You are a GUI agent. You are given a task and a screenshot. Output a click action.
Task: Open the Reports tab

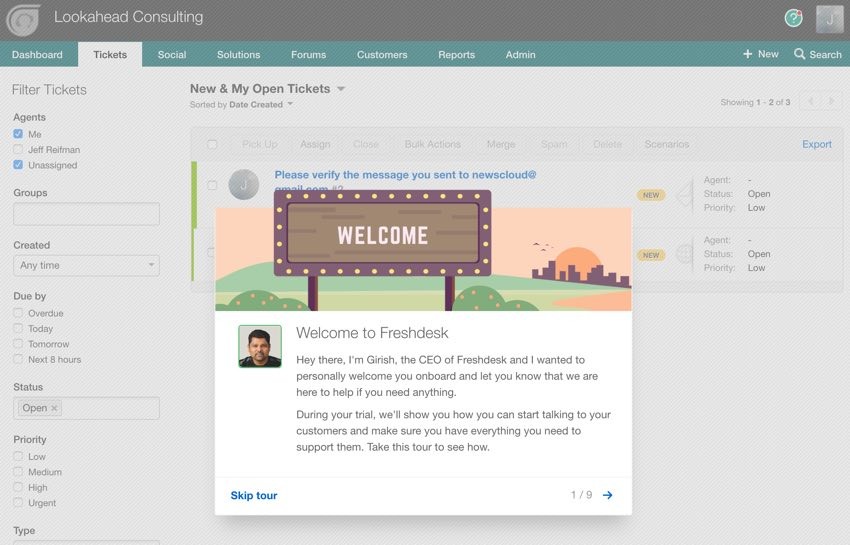(x=456, y=54)
